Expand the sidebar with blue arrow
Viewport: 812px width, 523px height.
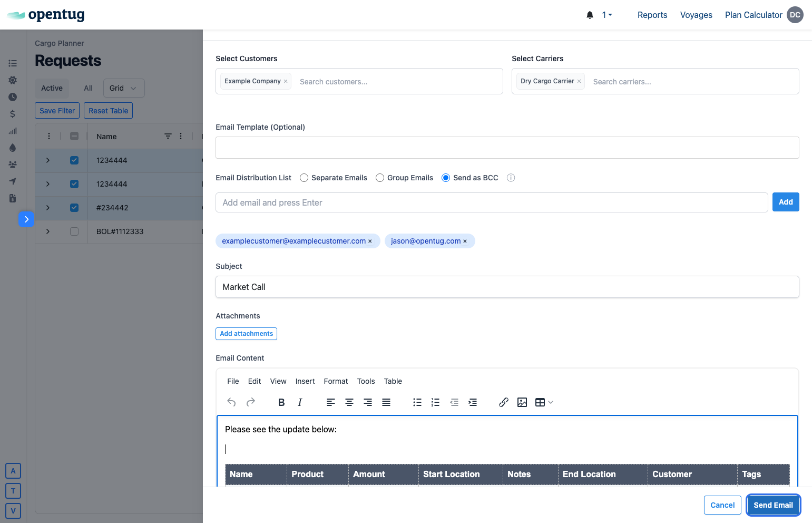(x=26, y=219)
